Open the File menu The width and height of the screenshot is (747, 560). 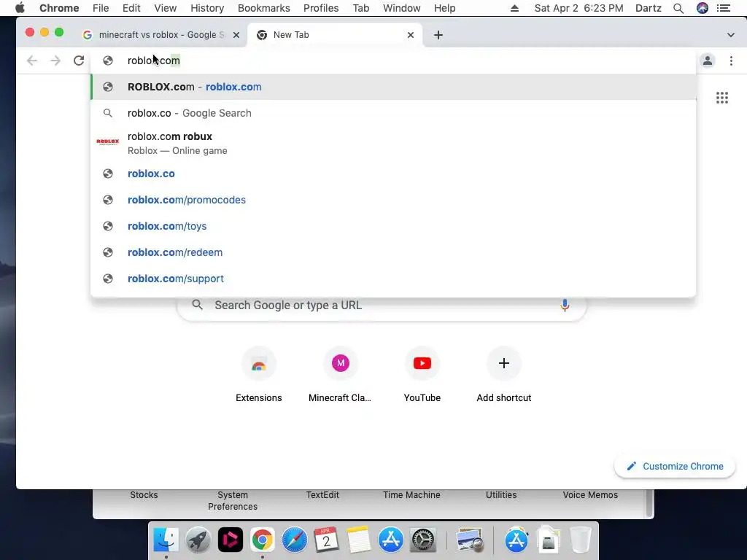pos(101,8)
